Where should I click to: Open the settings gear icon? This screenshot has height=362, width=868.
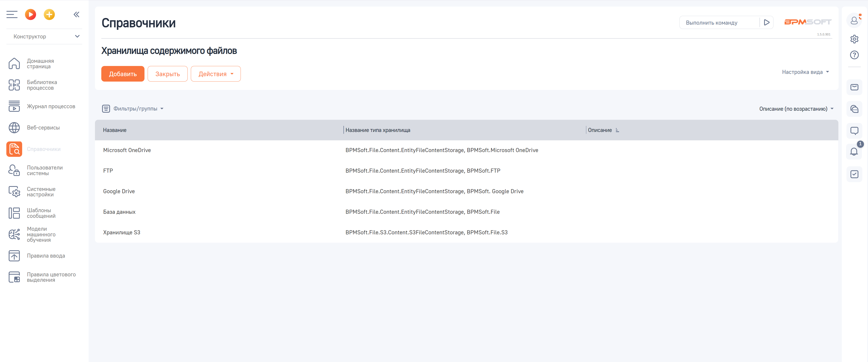coord(854,39)
